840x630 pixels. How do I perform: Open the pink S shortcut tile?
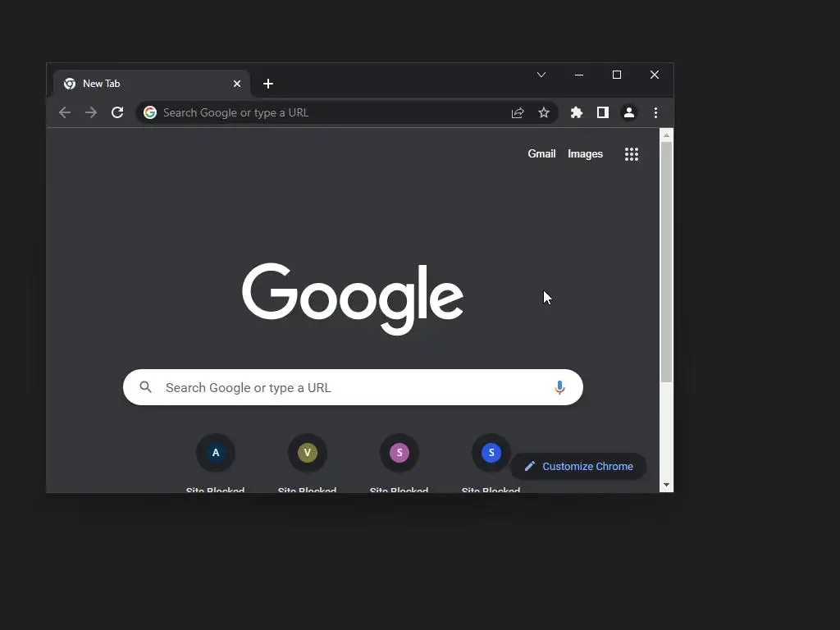pyautogui.click(x=399, y=453)
